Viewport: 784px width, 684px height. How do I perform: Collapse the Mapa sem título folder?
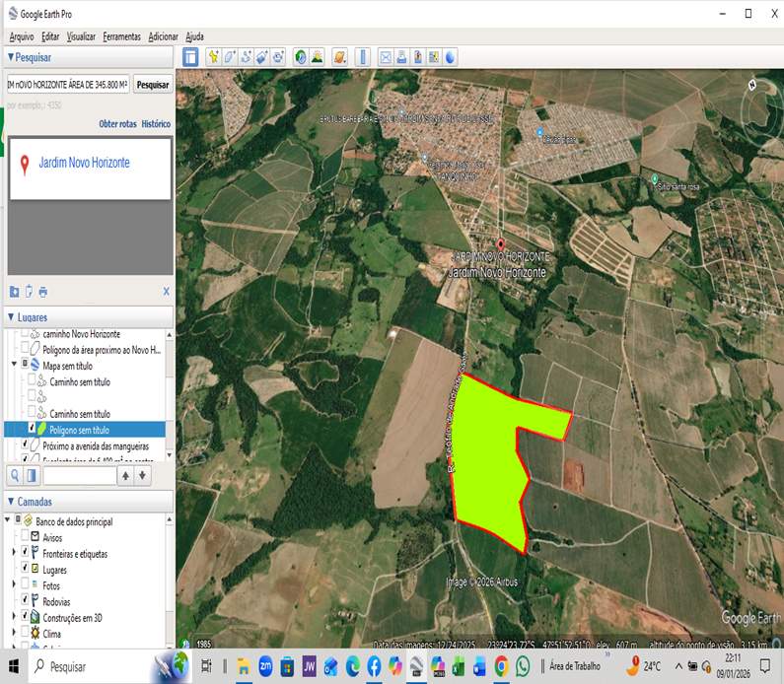(12, 366)
